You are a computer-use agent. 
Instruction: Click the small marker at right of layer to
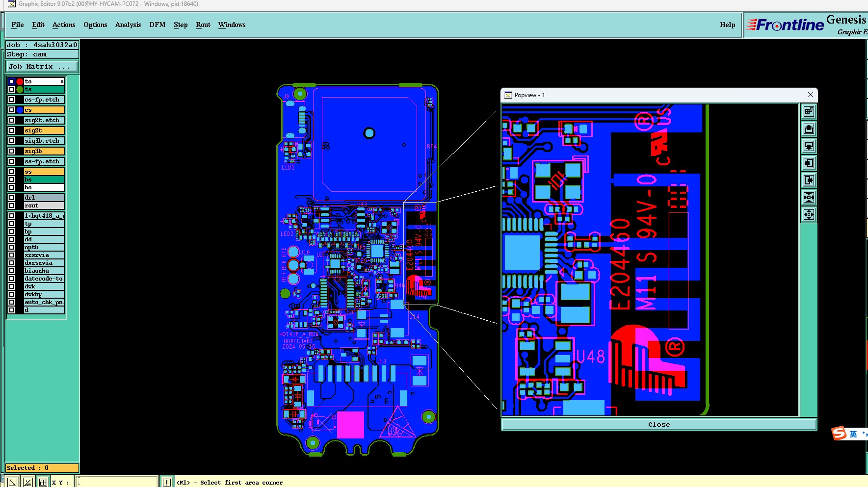pyautogui.click(x=62, y=81)
